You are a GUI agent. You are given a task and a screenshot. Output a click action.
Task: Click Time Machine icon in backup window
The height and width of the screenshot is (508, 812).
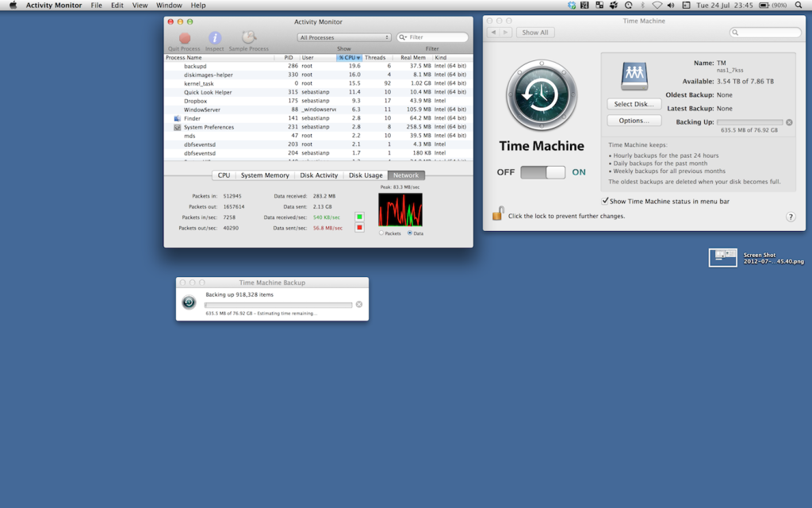[x=189, y=302]
